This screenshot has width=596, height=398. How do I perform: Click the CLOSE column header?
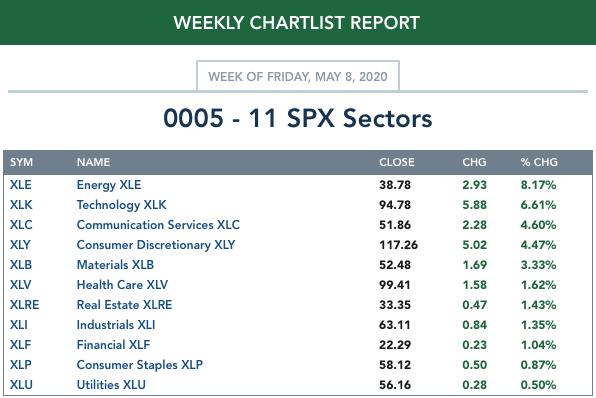[396, 162]
